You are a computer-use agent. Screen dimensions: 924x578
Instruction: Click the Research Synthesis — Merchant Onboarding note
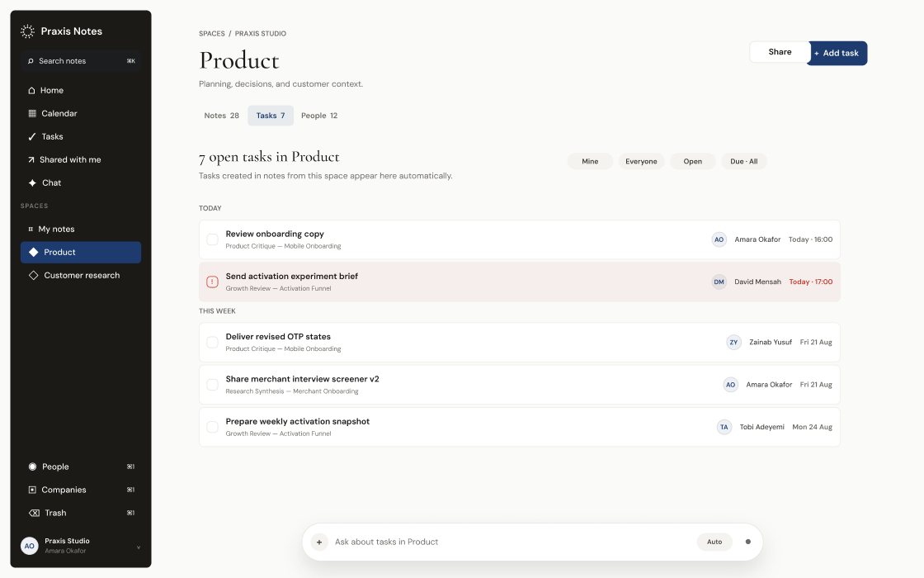pyautogui.click(x=292, y=391)
